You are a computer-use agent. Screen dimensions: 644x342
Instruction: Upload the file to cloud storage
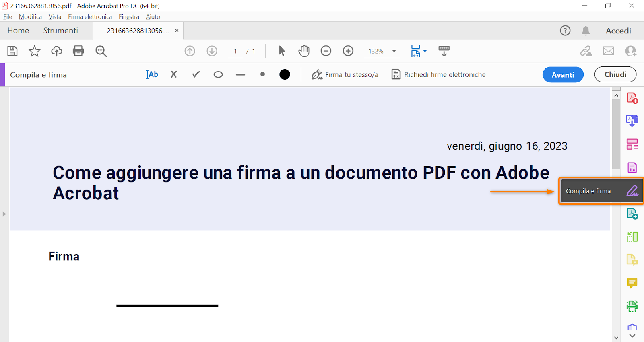tap(57, 51)
